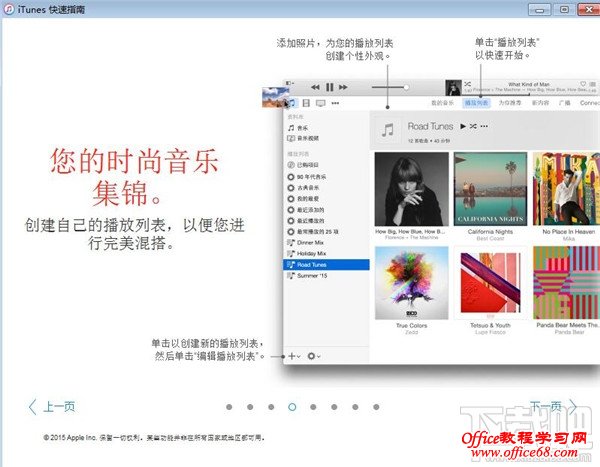Screen dimensions: 600x467
Task: Open the Panda Bear Meets album cover
Action: pyautogui.click(x=566, y=283)
